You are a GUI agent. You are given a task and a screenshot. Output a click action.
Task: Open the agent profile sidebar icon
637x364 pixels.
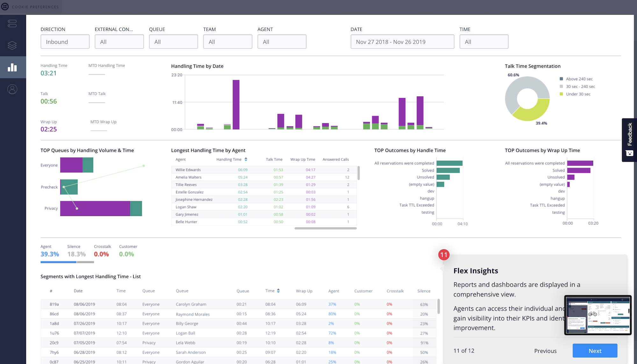pyautogui.click(x=12, y=89)
